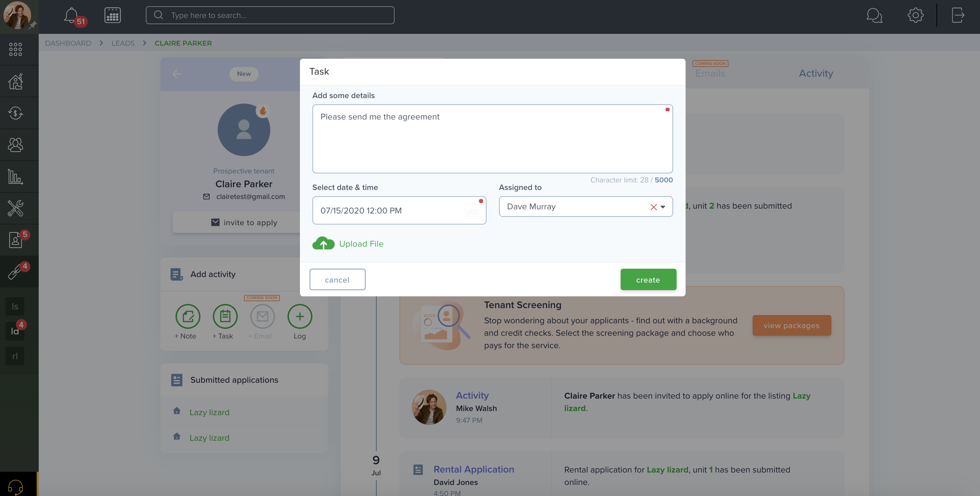The height and width of the screenshot is (496, 980).
Task: Focus the task details text area
Action: [x=492, y=139]
